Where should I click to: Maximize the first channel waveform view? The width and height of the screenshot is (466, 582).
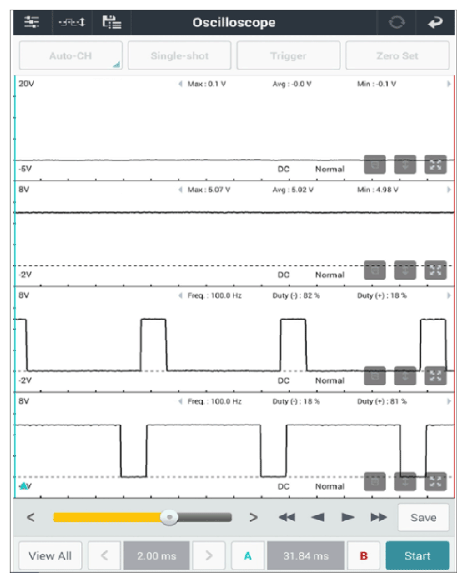tap(435, 164)
